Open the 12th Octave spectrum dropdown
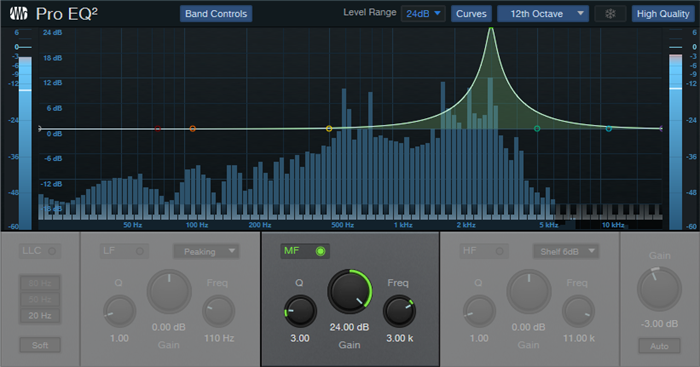This screenshot has width=700, height=367. (543, 14)
